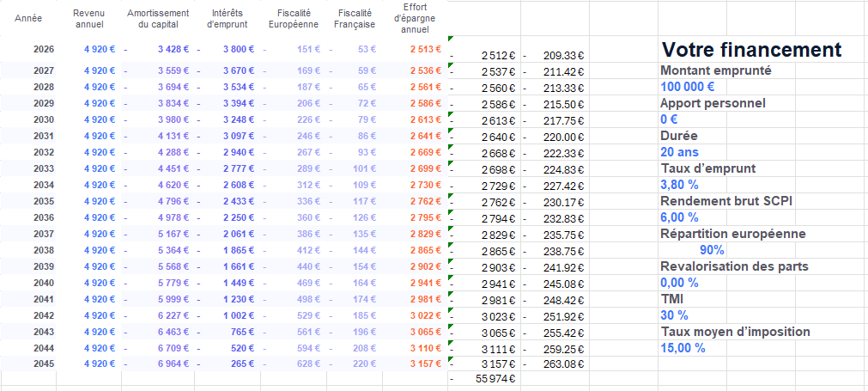Select the 'Rendement brut SCPI' label
Screen dimensions: 868x391
pos(725,201)
